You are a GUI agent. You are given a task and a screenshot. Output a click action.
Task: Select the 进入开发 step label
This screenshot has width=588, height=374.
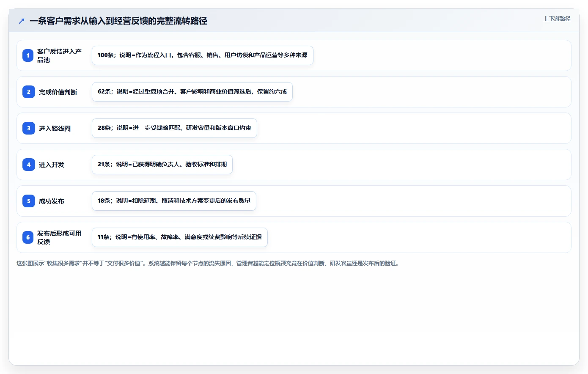[x=52, y=165]
